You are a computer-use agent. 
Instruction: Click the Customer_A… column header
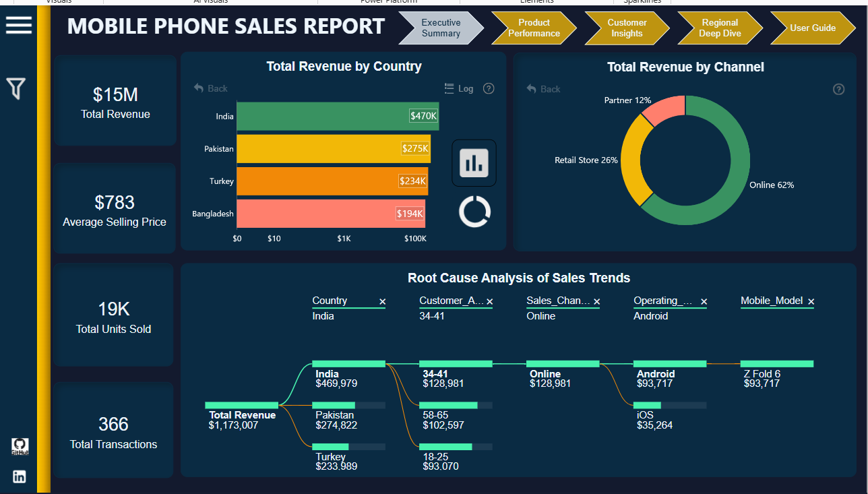click(452, 301)
